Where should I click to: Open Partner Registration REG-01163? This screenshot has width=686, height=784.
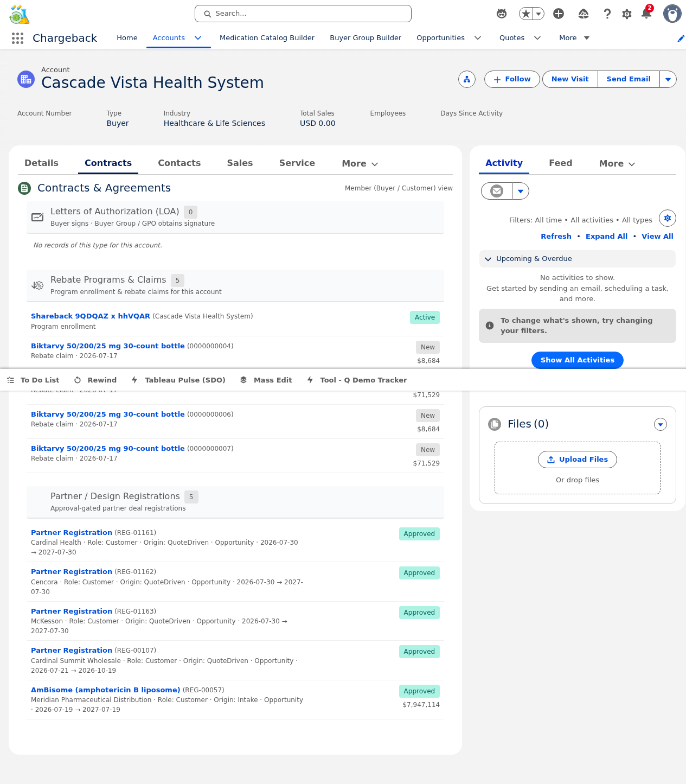(x=72, y=611)
